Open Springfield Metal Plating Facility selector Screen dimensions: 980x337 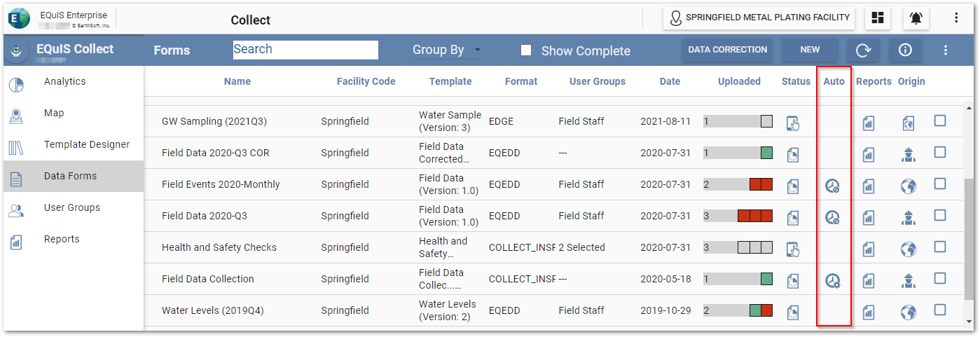[759, 18]
